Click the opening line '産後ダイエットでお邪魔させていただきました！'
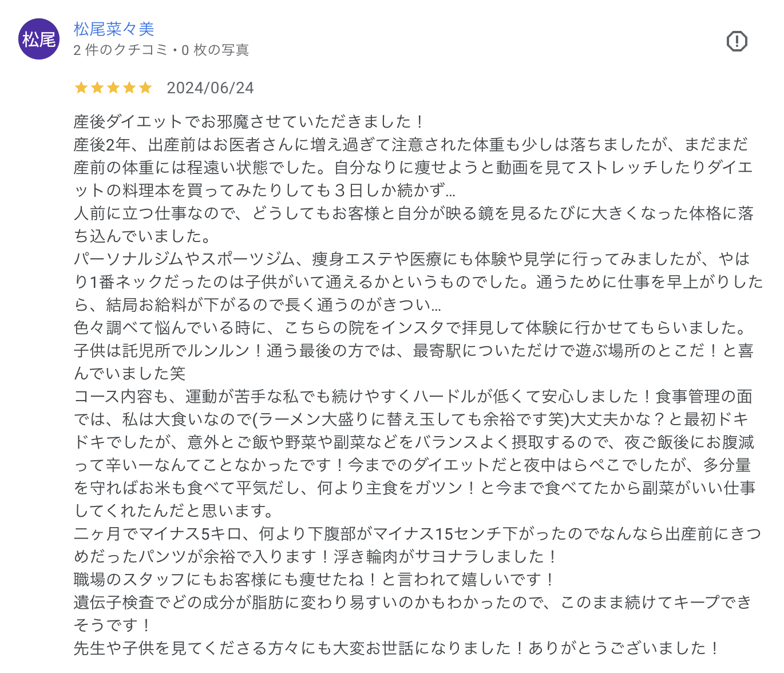Viewport: 784px width, 673px height. (x=250, y=121)
